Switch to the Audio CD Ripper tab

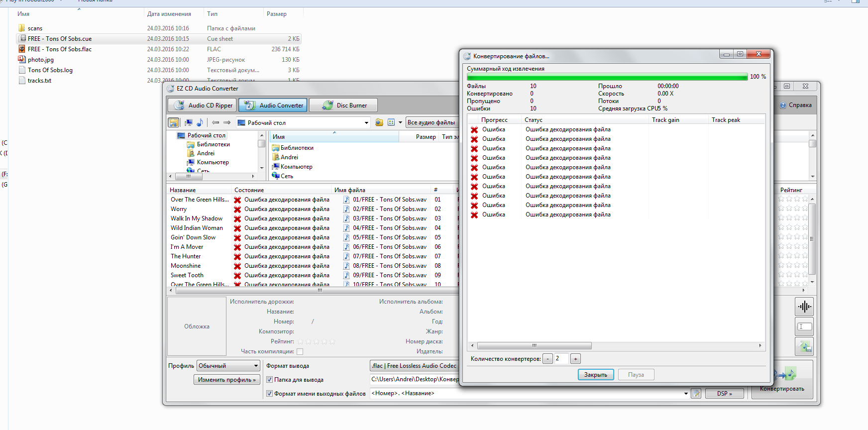[202, 105]
